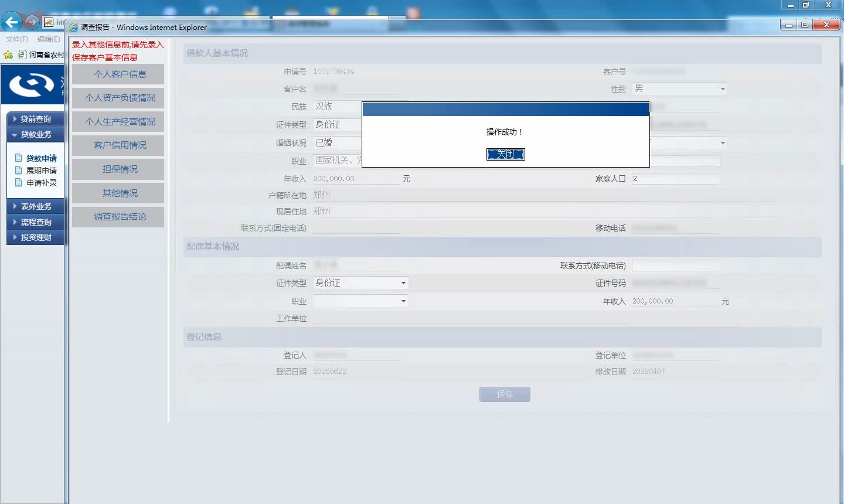Maximize the 调查报告 window

coord(805,25)
